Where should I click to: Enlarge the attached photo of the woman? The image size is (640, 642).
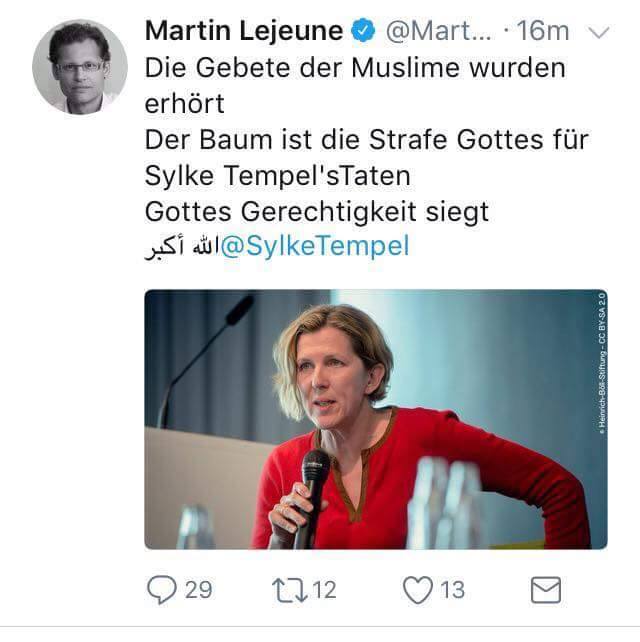tap(375, 419)
